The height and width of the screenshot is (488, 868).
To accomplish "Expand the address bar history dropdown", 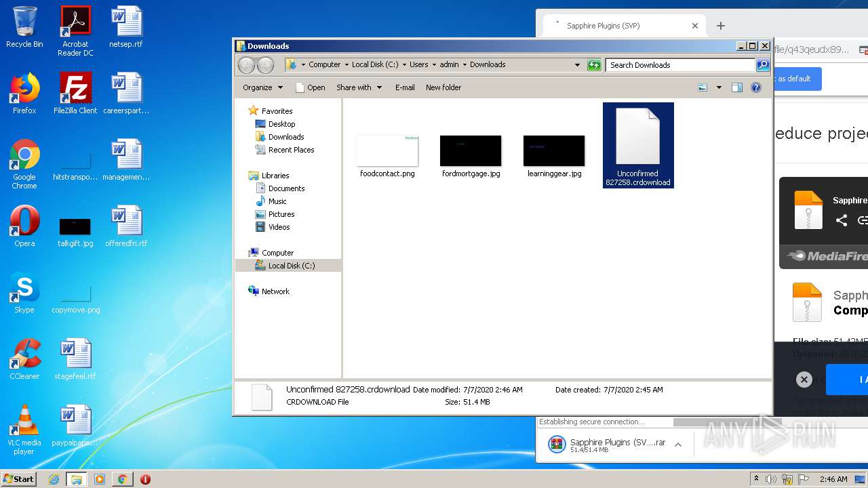I will coord(577,65).
